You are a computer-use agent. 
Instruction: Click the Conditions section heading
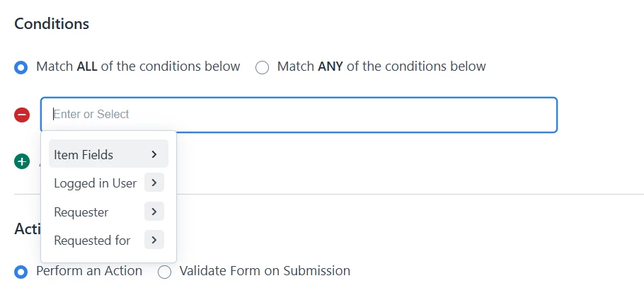(x=52, y=23)
